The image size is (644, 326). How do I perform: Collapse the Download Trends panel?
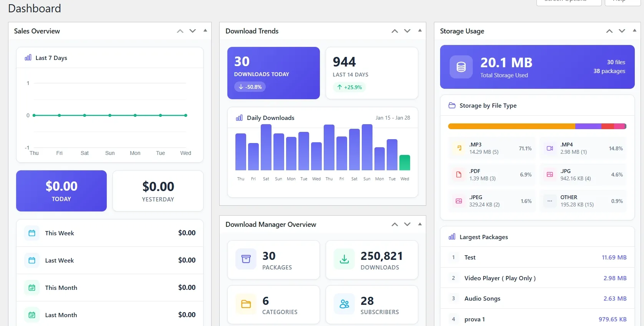420,31
